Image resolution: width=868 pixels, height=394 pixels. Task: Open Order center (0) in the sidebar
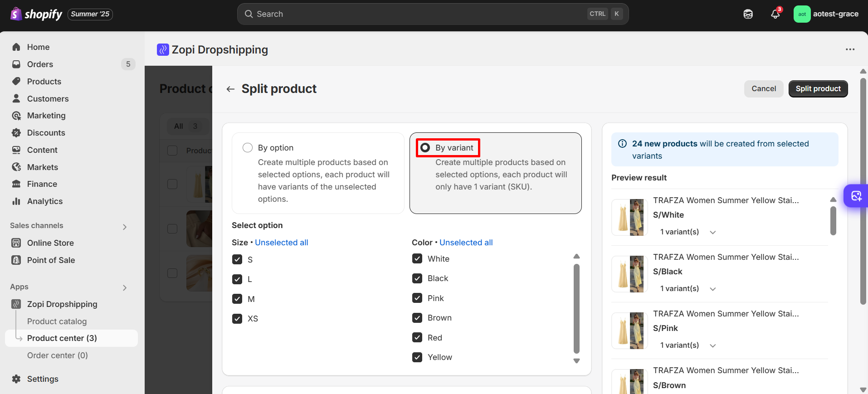tap(58, 355)
